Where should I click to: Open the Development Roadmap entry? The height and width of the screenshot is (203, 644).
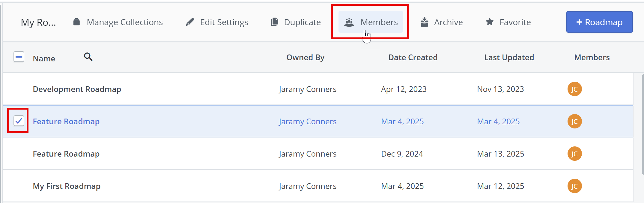click(x=77, y=89)
